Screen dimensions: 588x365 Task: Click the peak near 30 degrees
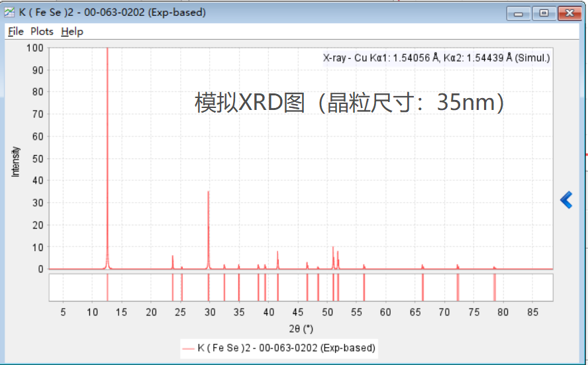pos(209,230)
